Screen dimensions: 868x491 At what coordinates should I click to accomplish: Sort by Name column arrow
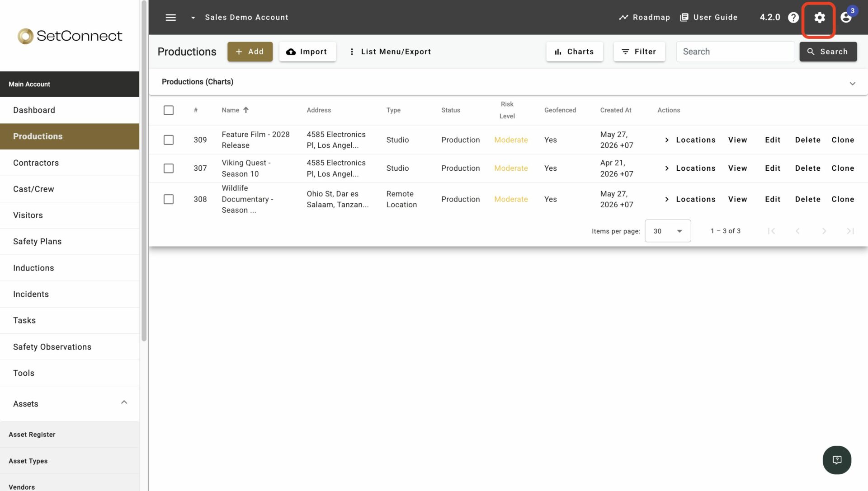[246, 110]
